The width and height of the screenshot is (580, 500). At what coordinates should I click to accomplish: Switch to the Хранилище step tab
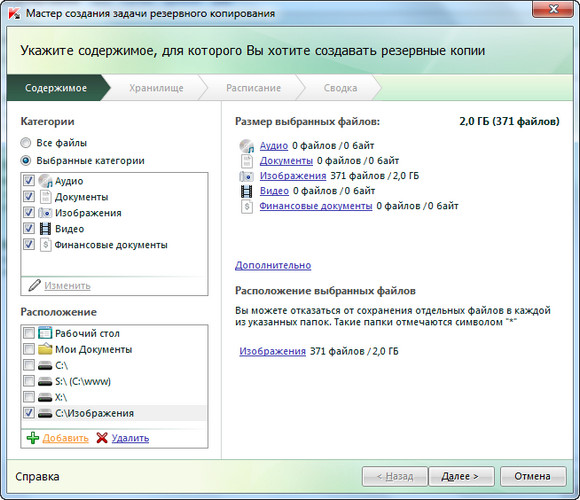point(156,88)
